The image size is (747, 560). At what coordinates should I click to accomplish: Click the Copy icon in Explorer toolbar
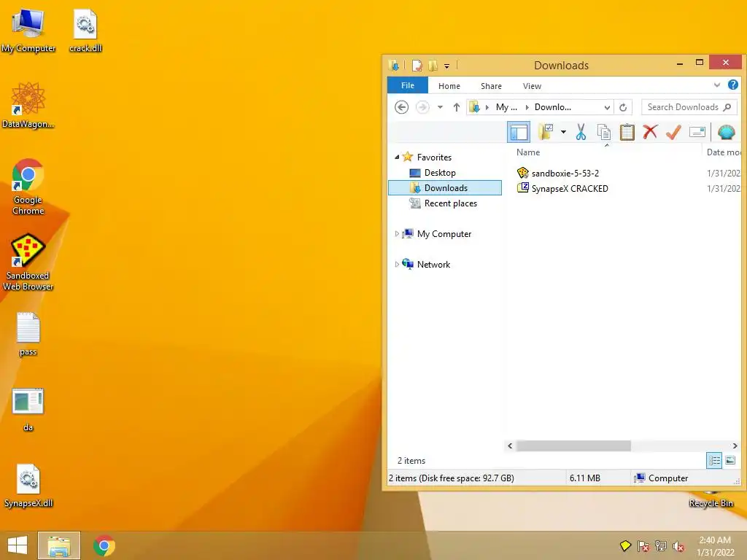pos(603,132)
